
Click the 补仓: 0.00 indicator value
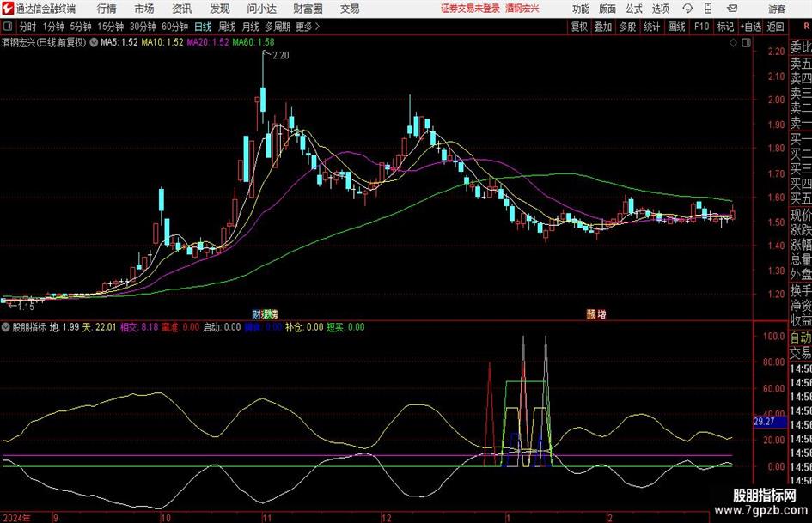point(304,327)
